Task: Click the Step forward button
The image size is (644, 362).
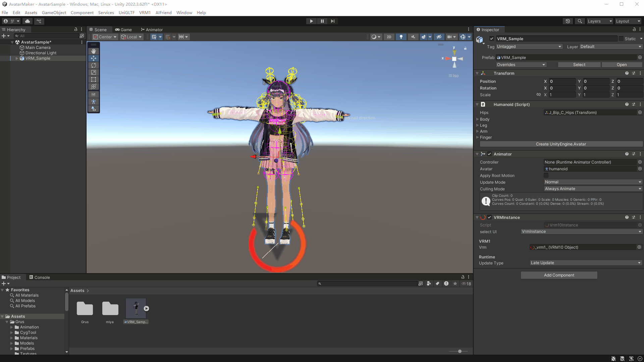Action: (332, 21)
